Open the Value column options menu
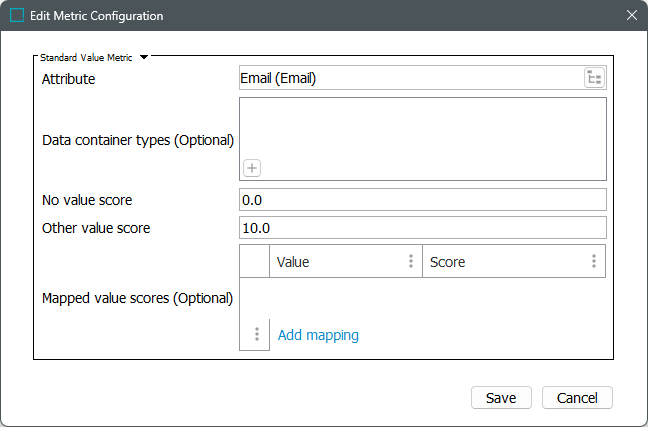Screen dimensions: 648x427 [410, 262]
